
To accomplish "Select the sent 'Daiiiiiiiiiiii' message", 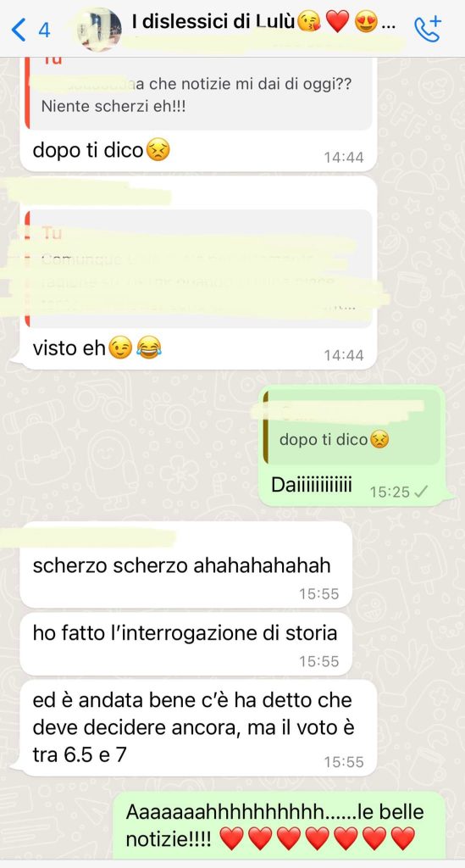I will [x=352, y=446].
